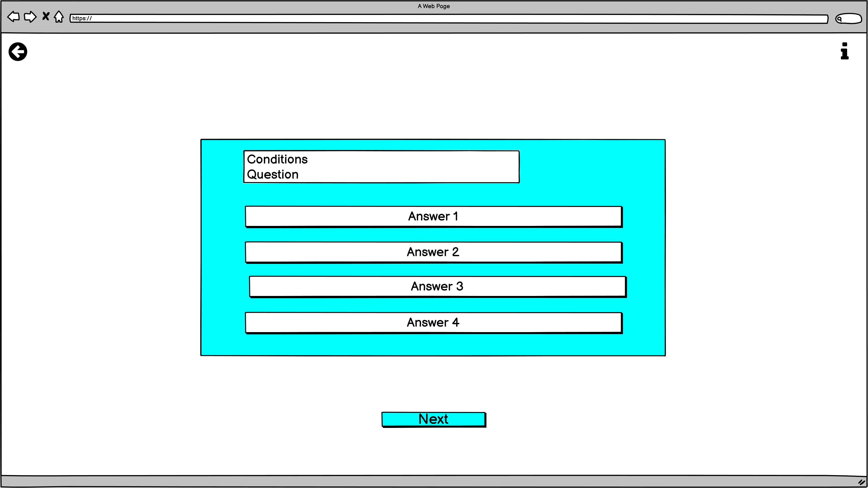Select Answer 2 option
This screenshot has height=488, width=868.
433,251
